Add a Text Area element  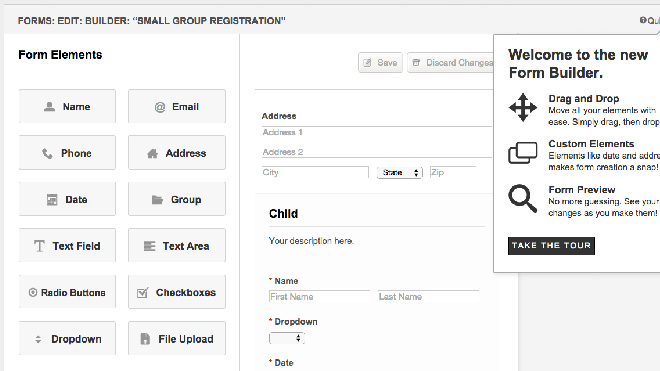coord(177,245)
